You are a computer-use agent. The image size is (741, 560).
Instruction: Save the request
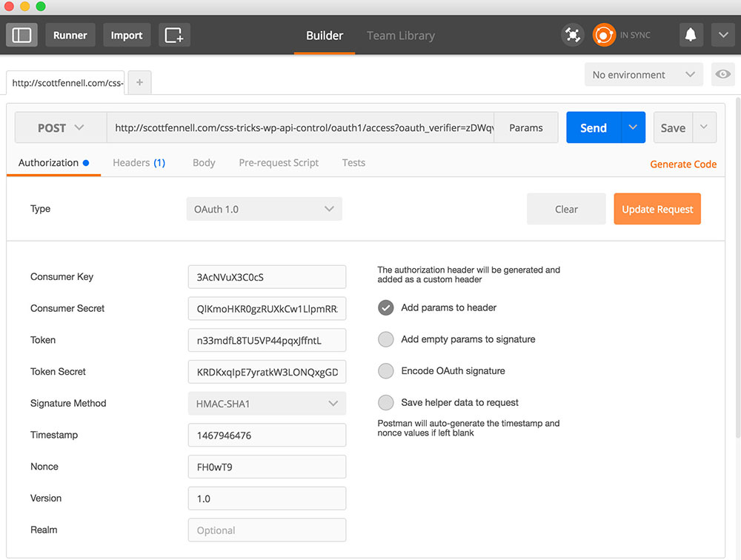tap(673, 127)
